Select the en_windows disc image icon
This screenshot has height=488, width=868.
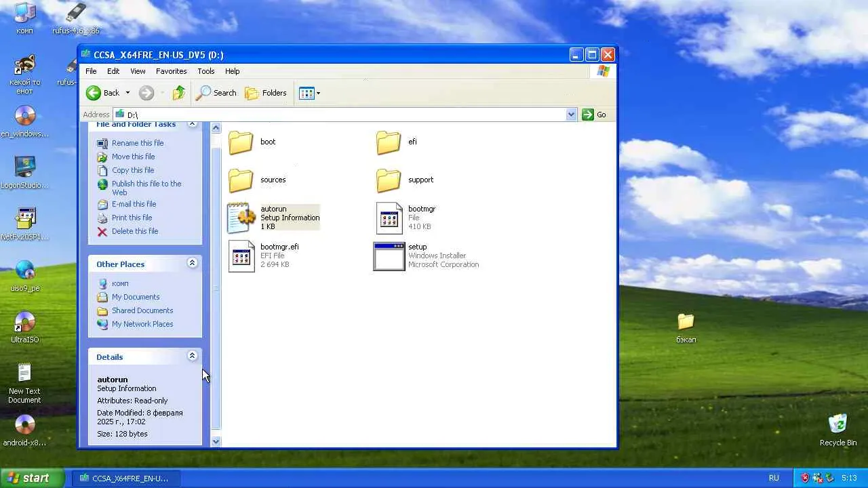coord(24,122)
